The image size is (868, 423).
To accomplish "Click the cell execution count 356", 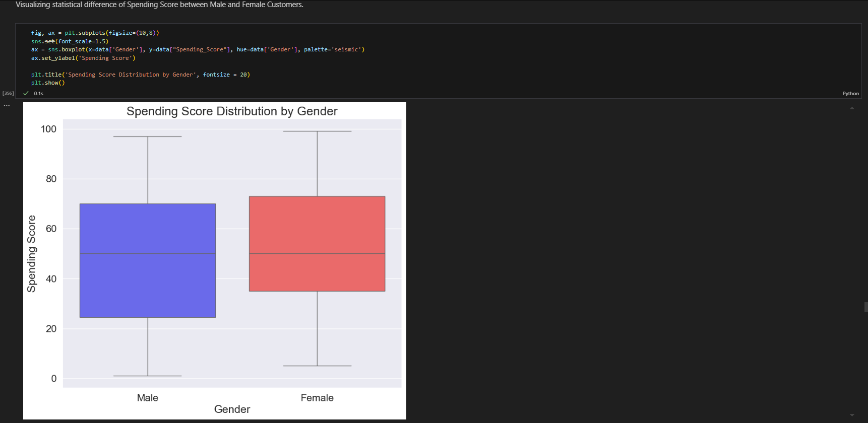I will 8,93.
